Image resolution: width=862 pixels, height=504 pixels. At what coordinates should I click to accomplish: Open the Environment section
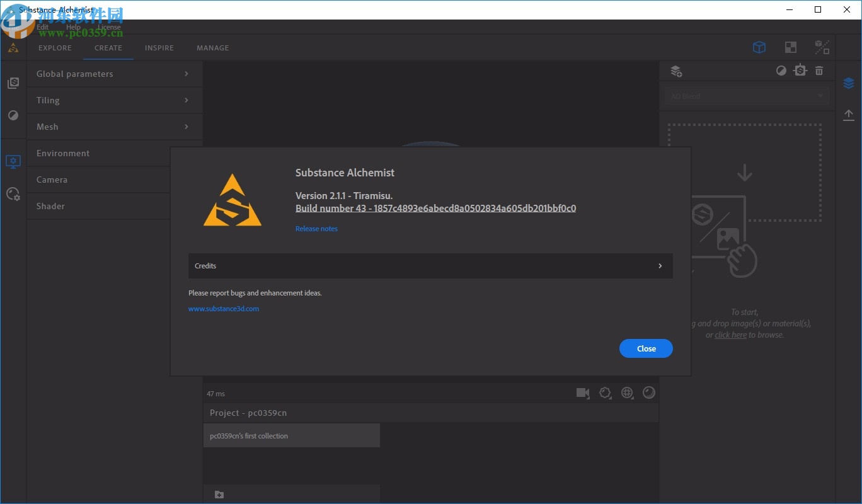pos(99,153)
